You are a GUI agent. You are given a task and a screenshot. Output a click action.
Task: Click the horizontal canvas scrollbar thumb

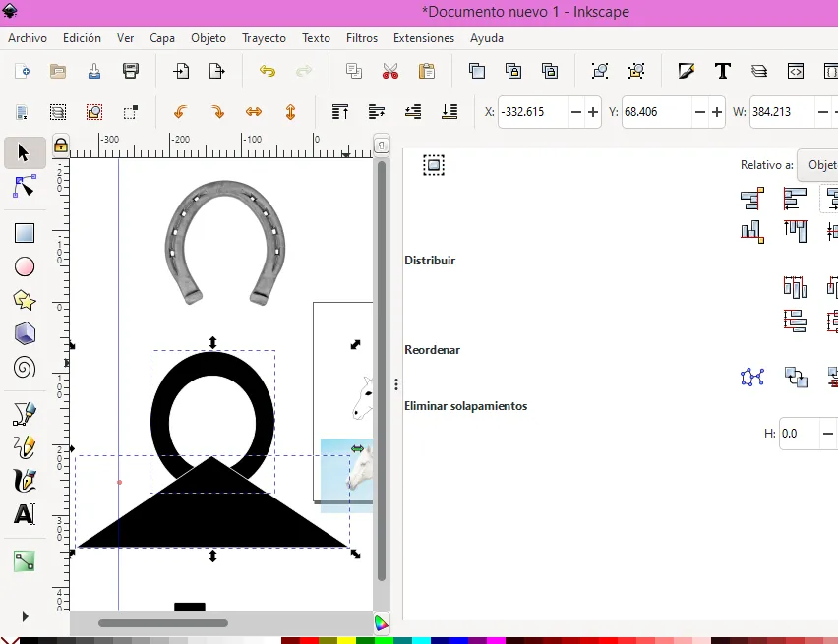163,623
